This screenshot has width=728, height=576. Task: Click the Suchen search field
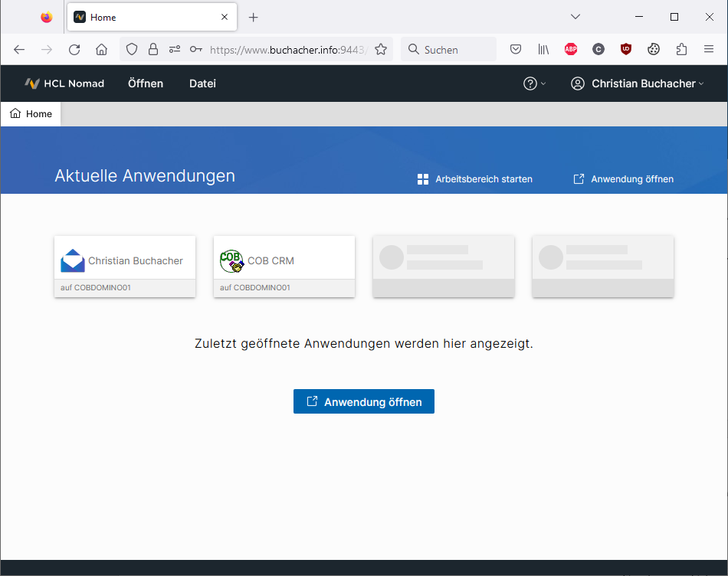(x=448, y=50)
